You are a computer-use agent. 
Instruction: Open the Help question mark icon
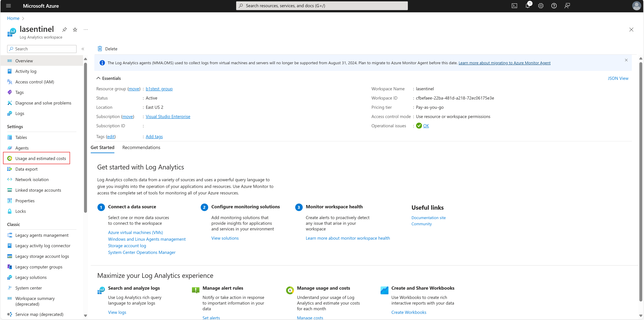coord(554,6)
